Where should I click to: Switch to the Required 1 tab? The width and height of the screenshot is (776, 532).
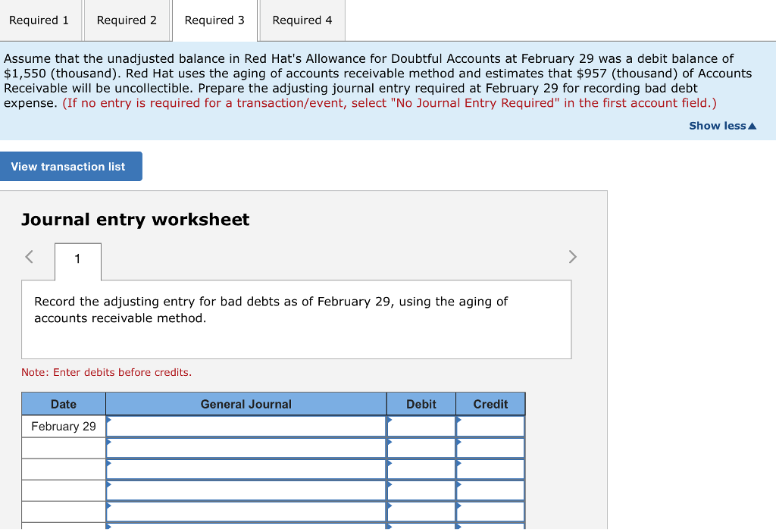coord(39,20)
